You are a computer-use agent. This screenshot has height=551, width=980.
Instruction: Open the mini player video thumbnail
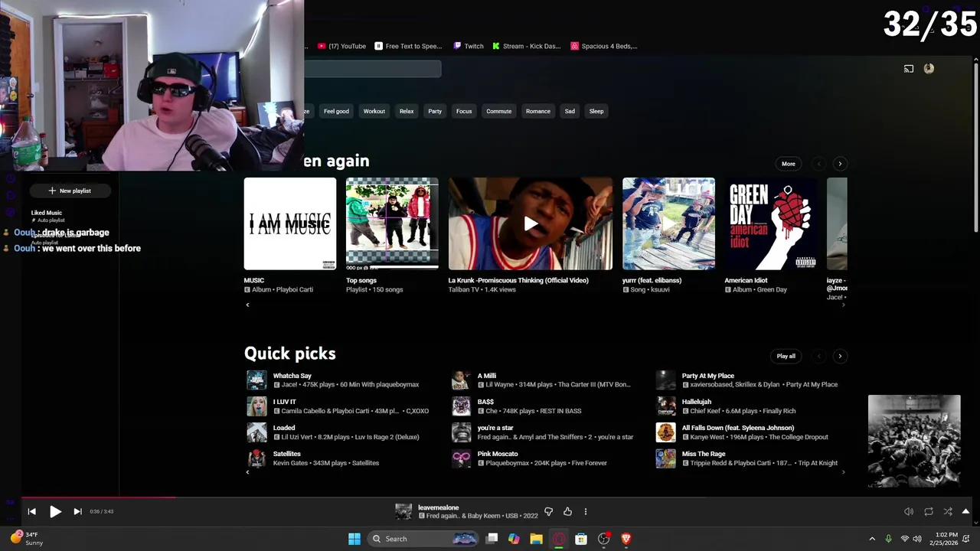click(x=914, y=441)
